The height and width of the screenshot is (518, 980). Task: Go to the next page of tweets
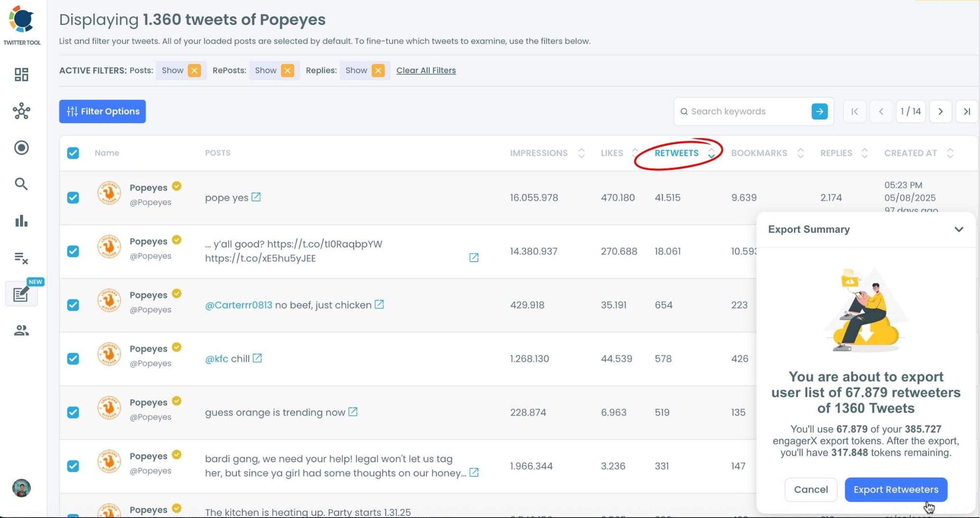pos(940,111)
